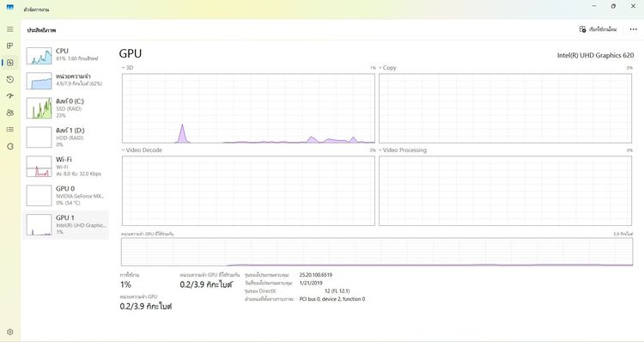Open the hamburger navigation menu
The width and height of the screenshot is (644, 342).
tap(9, 29)
